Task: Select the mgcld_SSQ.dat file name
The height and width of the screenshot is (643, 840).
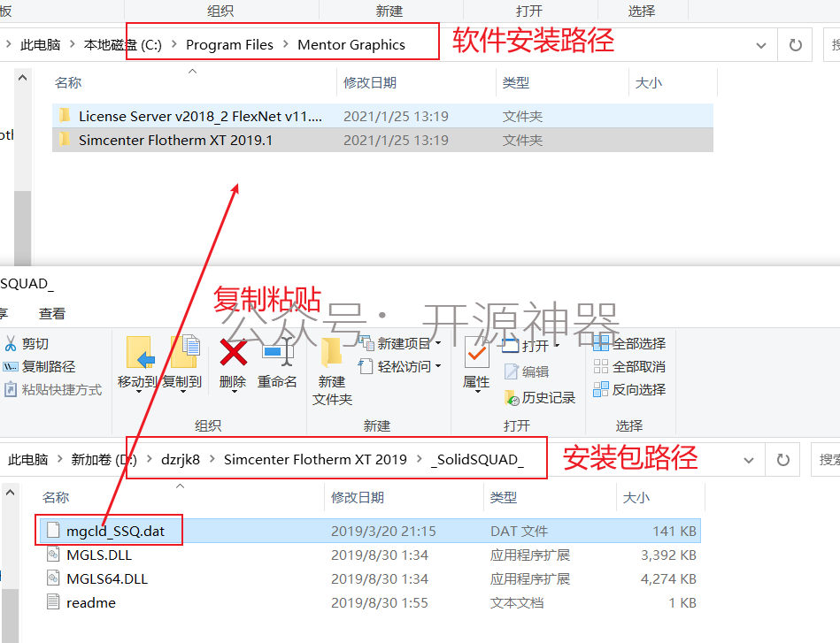Action: (115, 531)
